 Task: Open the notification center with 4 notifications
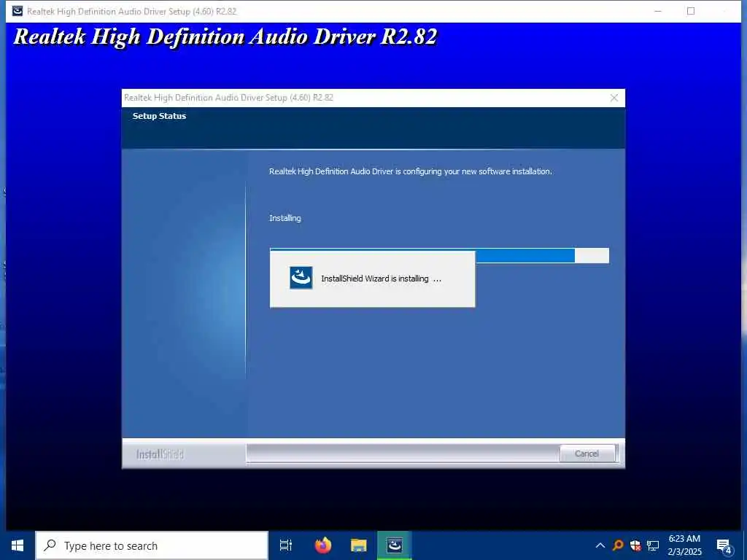pyautogui.click(x=724, y=546)
